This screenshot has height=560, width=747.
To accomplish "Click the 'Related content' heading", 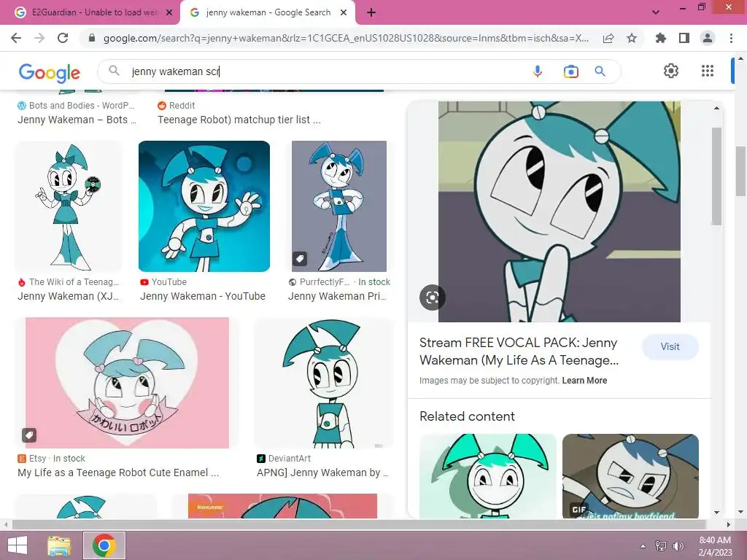I will pyautogui.click(x=467, y=416).
